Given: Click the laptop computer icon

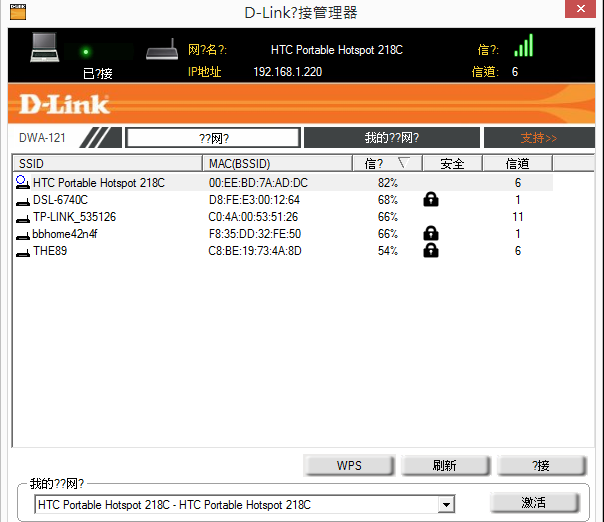Looking at the screenshot, I should pos(45,47).
